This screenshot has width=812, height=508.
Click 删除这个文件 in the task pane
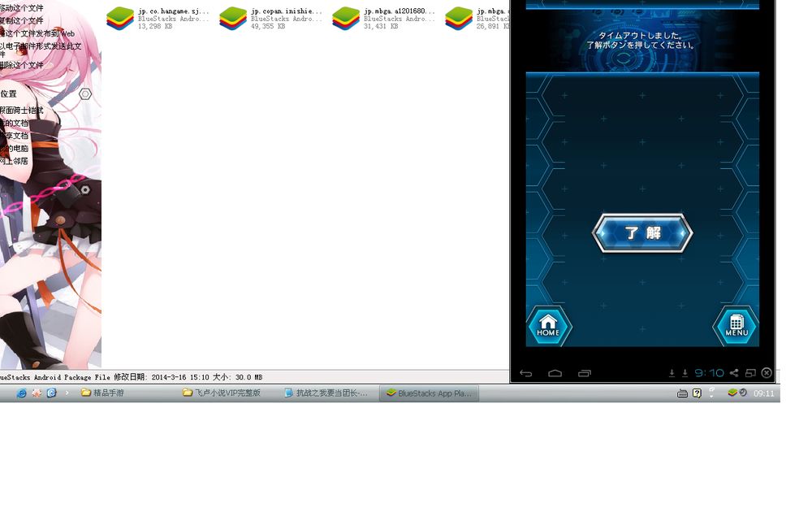(22, 65)
